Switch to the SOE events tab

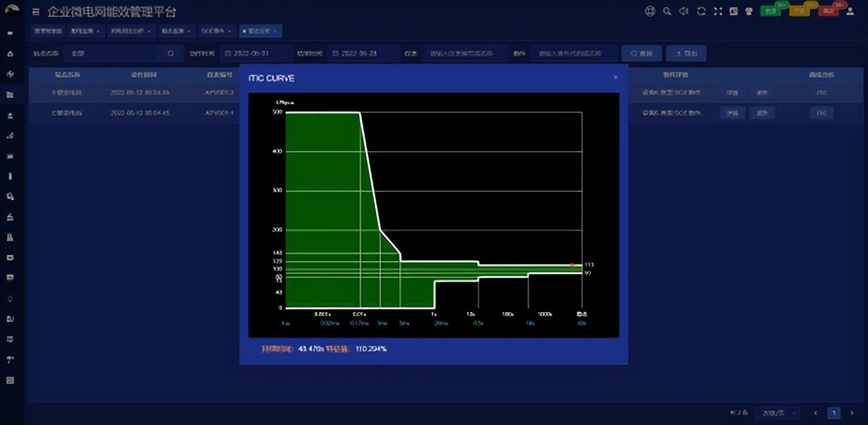click(214, 31)
